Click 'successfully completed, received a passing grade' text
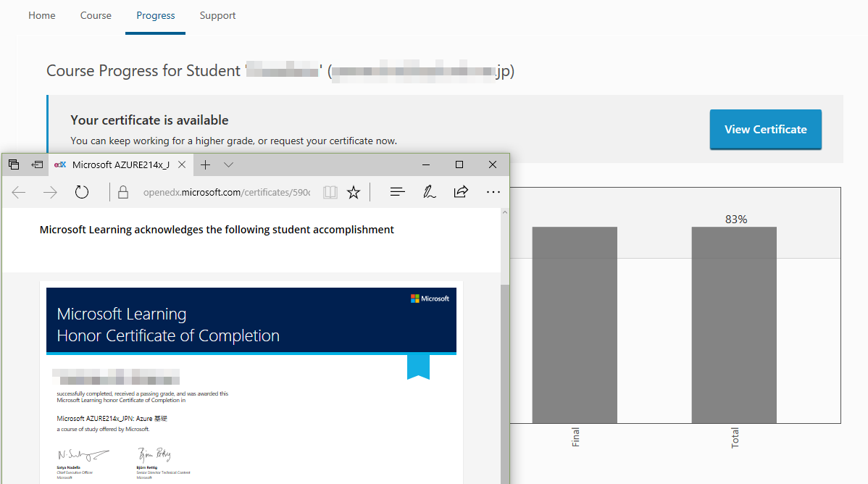 click(142, 397)
